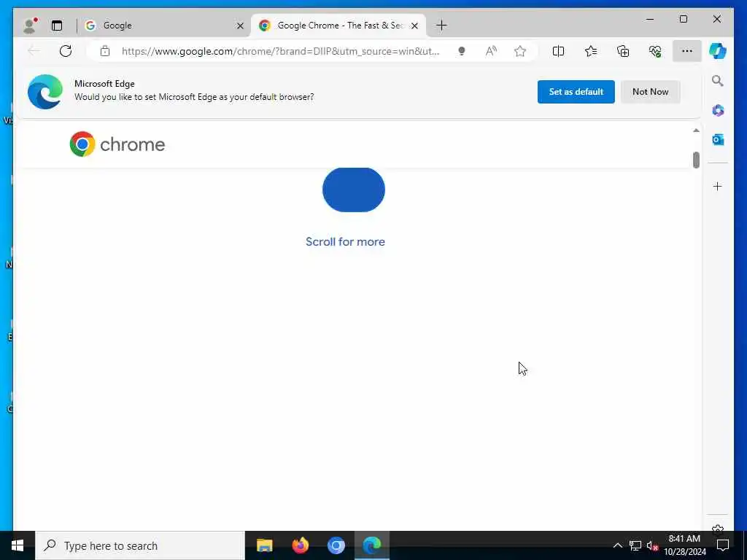Click Scroll for more link
This screenshot has width=747, height=560.
(345, 242)
